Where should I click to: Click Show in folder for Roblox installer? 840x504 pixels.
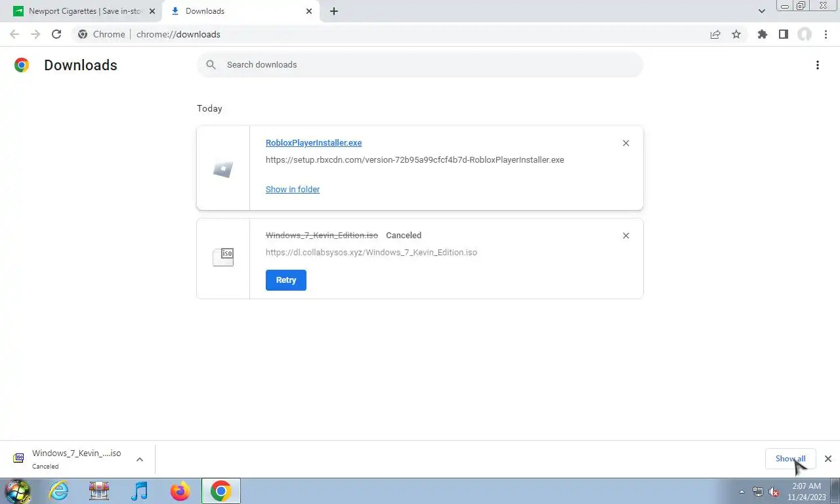[x=293, y=189]
